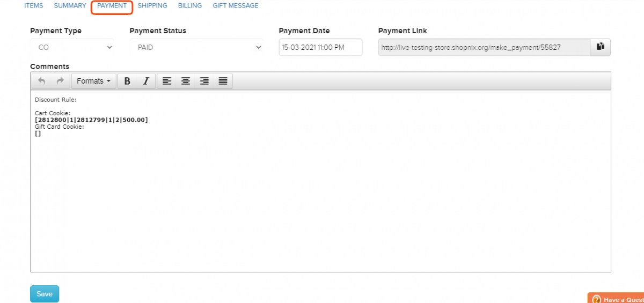
Task: Align comment text right
Action: (x=204, y=81)
